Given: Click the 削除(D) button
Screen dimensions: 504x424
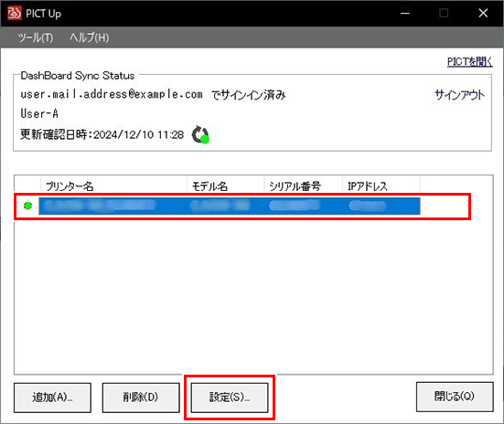Looking at the screenshot, I should (x=141, y=397).
